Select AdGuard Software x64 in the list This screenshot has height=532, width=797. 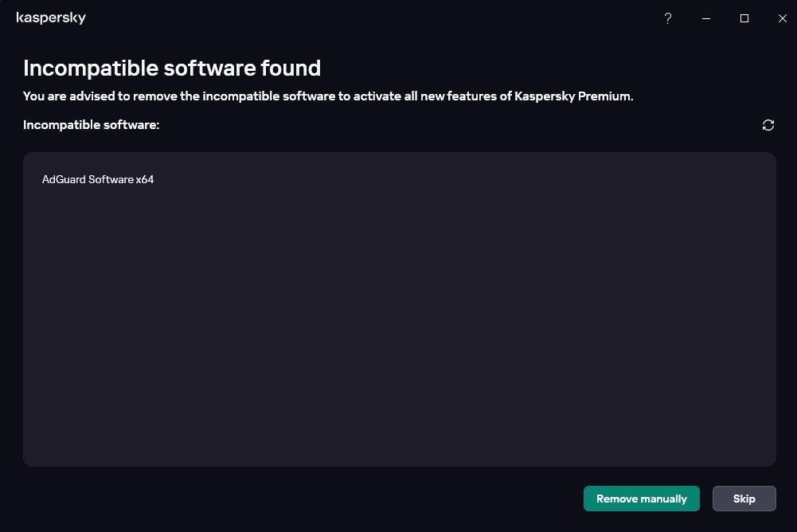[98, 179]
